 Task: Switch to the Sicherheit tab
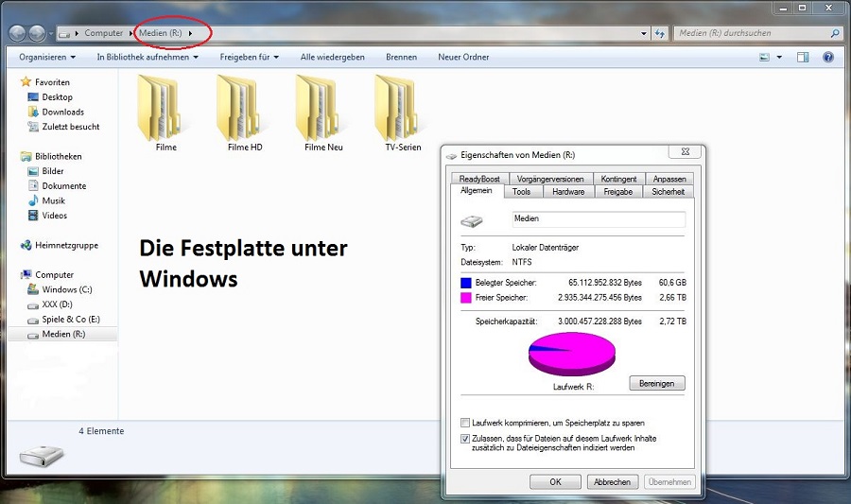click(669, 192)
